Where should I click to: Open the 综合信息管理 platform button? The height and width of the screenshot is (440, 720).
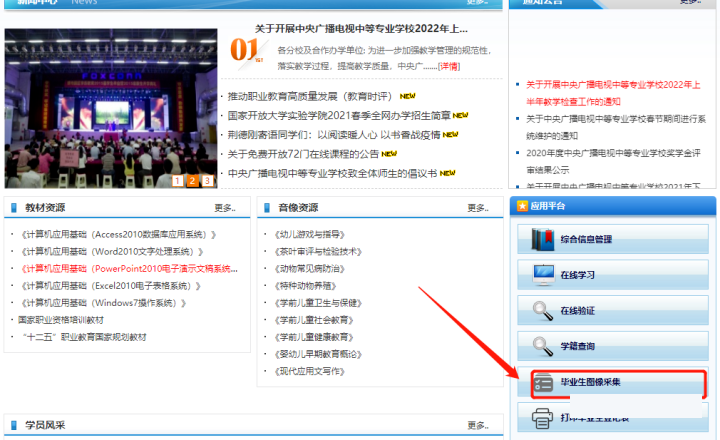[613, 239]
